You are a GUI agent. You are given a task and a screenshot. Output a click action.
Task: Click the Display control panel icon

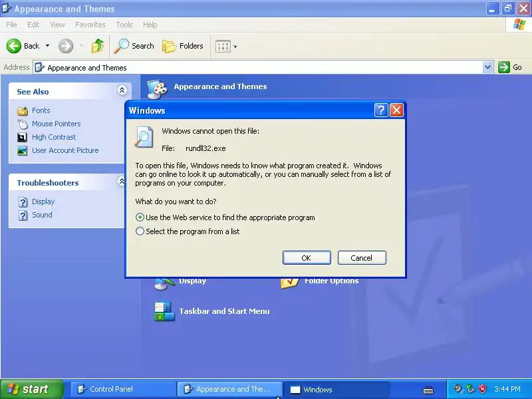[165, 284]
